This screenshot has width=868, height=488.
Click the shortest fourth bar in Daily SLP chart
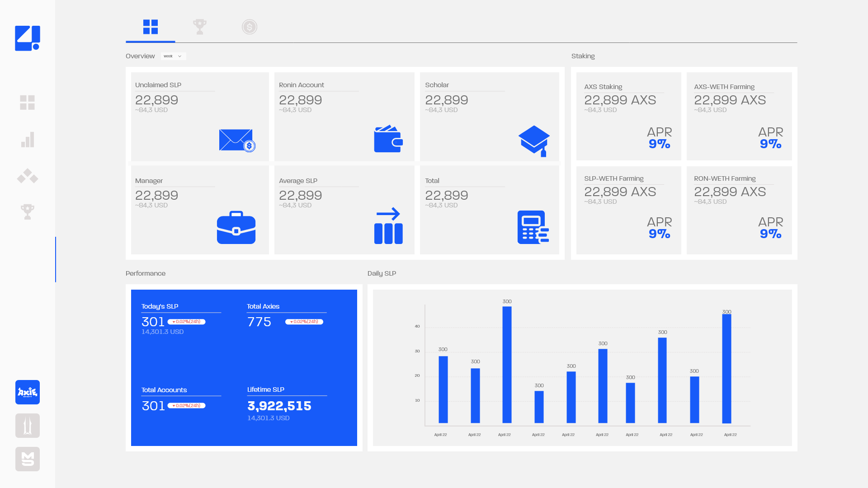539,407
